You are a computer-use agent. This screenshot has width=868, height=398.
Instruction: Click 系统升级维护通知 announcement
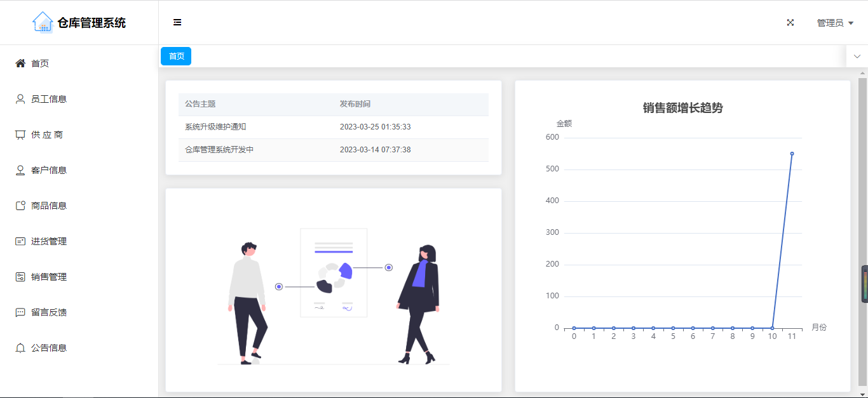coord(215,127)
